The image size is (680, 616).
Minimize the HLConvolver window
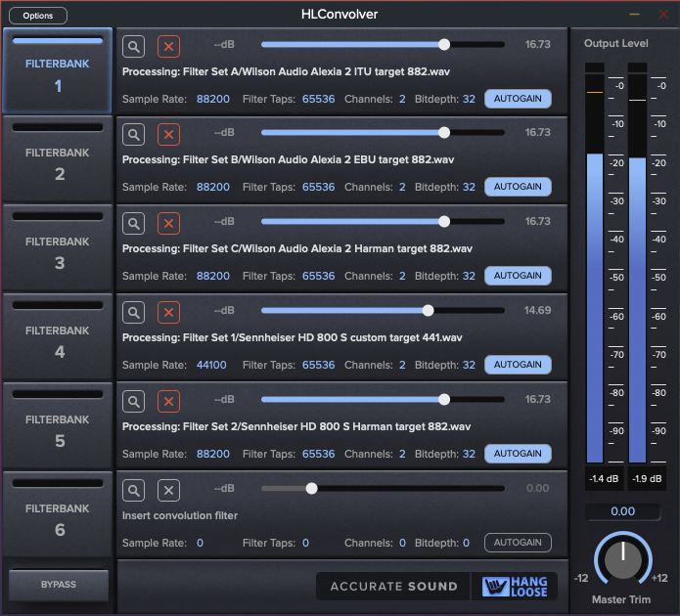[634, 15]
